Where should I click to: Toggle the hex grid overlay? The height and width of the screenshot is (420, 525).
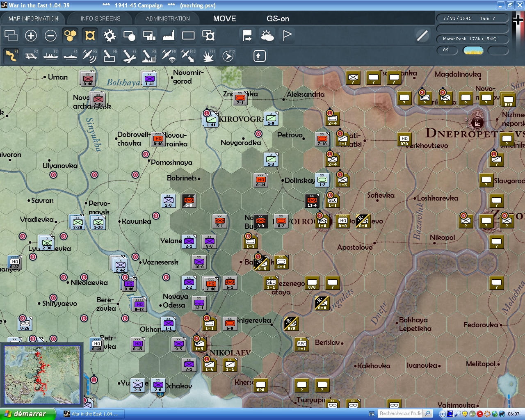point(70,36)
